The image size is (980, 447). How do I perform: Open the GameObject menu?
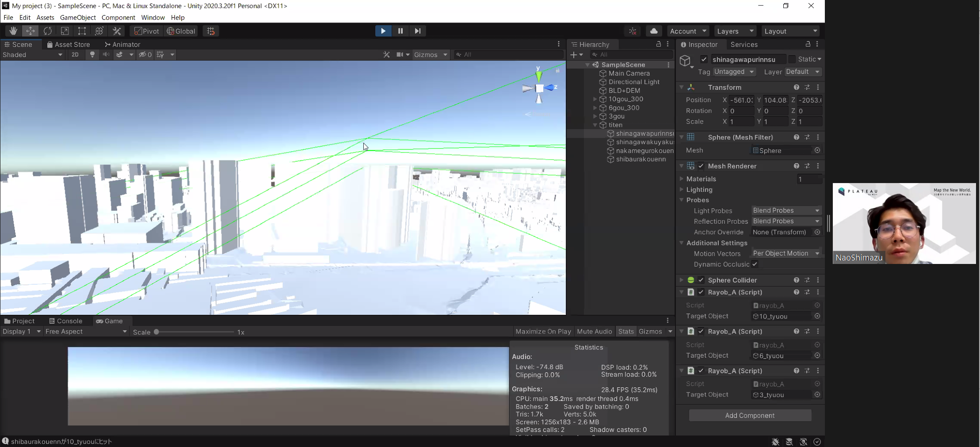click(x=78, y=17)
